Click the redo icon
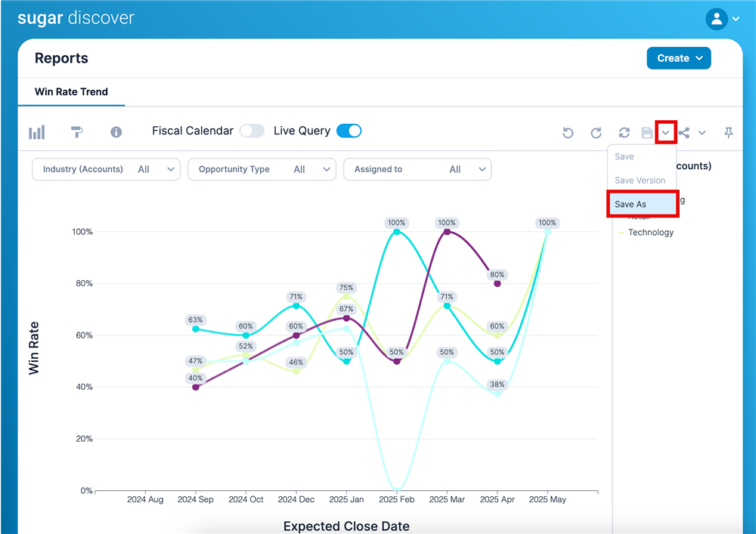Screen dimensions: 756x534 point(596,133)
